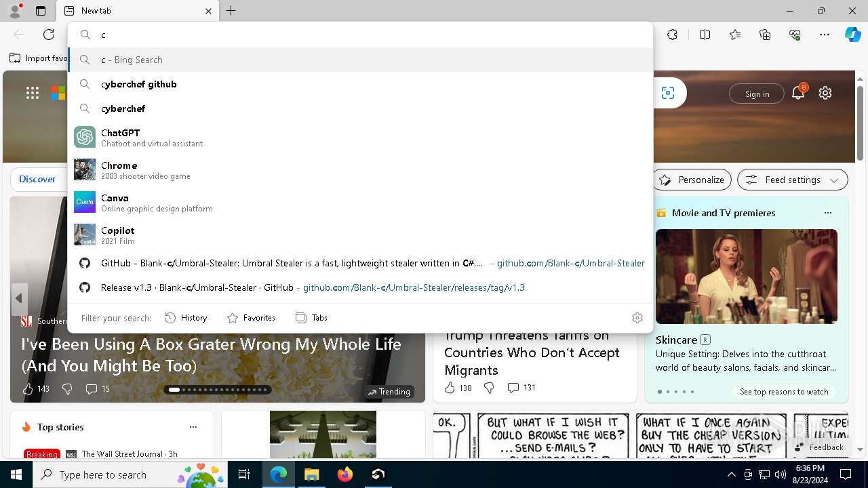Screen dimensions: 868x488
Task: Click the address bar input field
Action: pos(361,35)
